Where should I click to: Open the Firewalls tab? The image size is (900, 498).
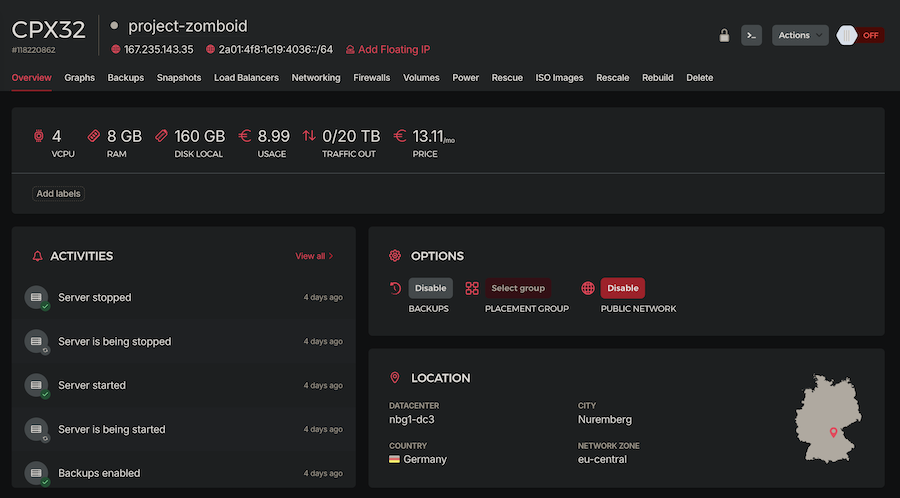[x=372, y=78]
